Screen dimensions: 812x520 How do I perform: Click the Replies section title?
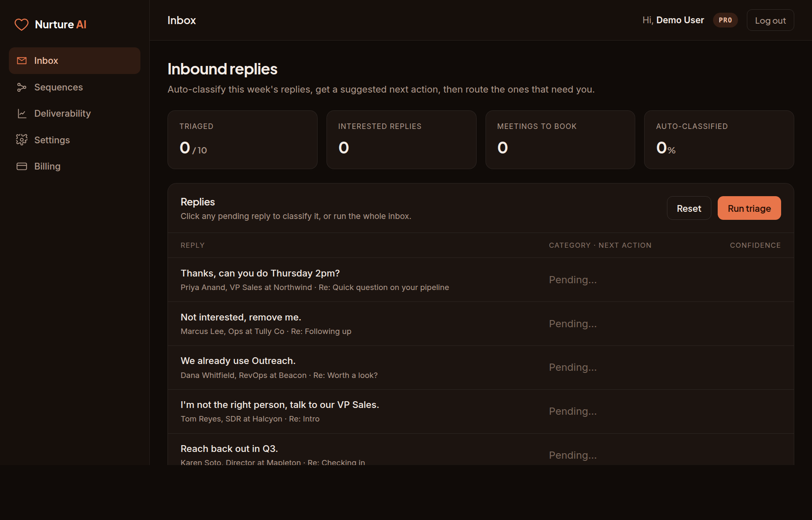click(198, 202)
